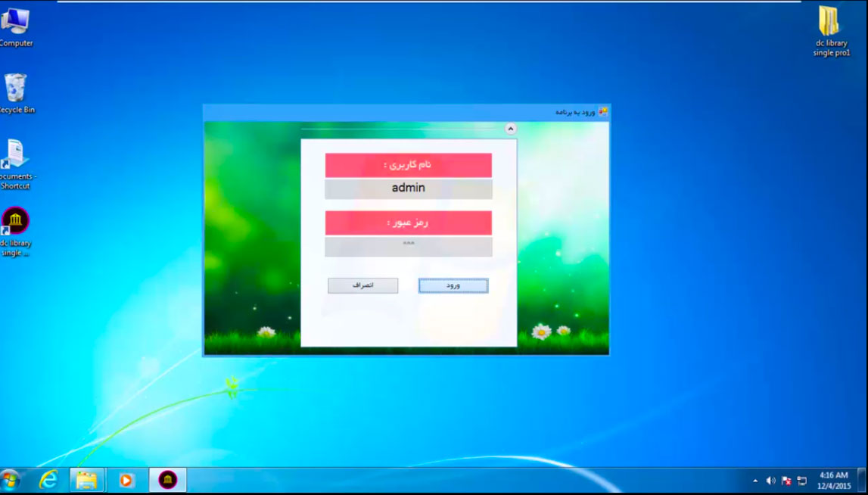Image resolution: width=868 pixels, height=495 pixels.
Task: Select the dc library single pro1 folder
Action: click(831, 32)
